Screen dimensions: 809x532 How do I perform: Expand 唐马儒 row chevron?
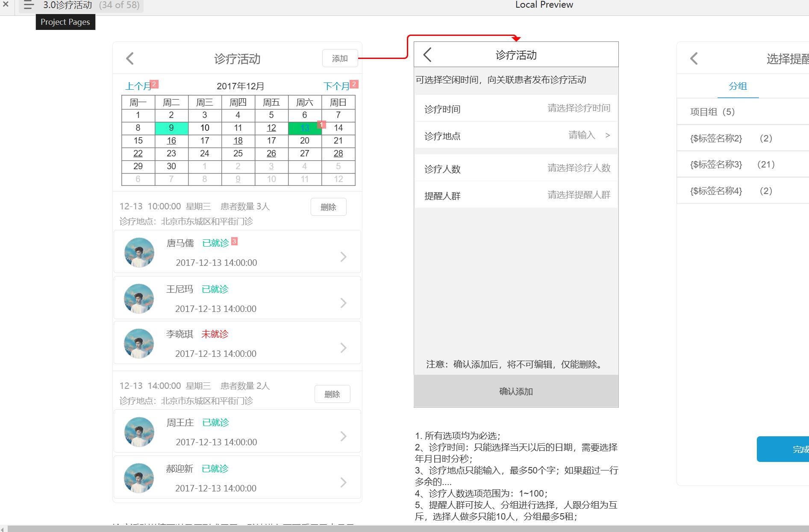click(x=343, y=257)
